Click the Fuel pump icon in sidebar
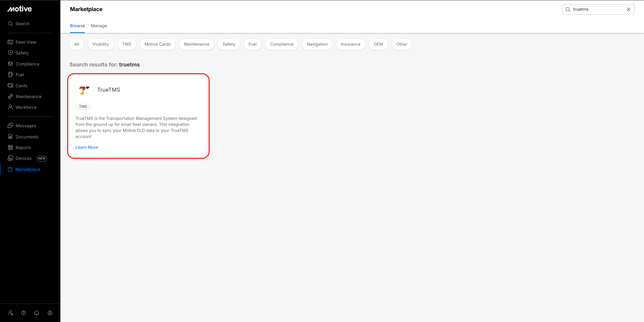This screenshot has height=322, width=644. pos(10,75)
